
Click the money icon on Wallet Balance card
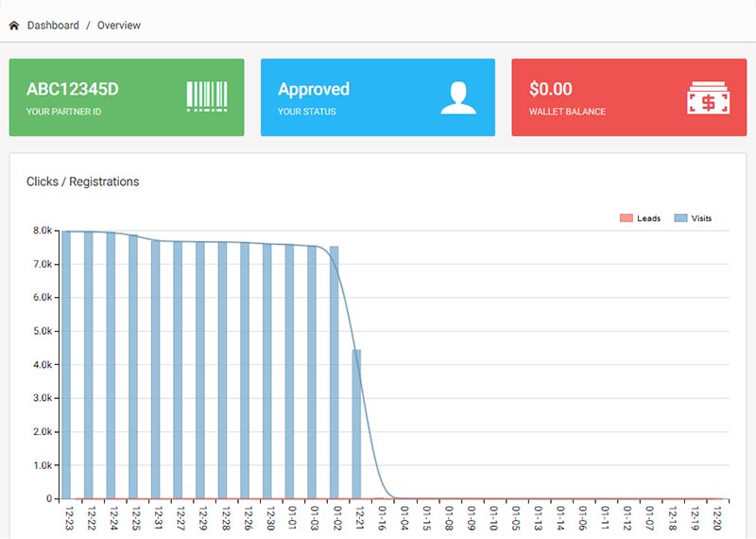pos(705,97)
